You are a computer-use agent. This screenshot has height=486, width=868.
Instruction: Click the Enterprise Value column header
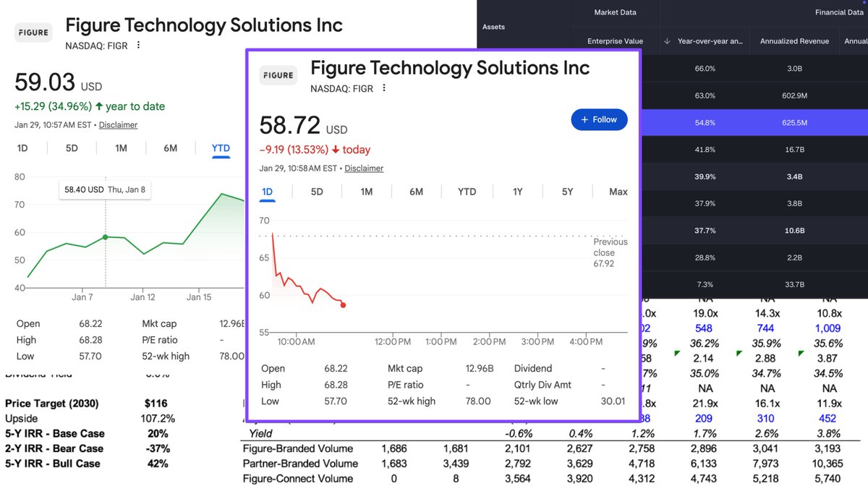click(x=615, y=41)
